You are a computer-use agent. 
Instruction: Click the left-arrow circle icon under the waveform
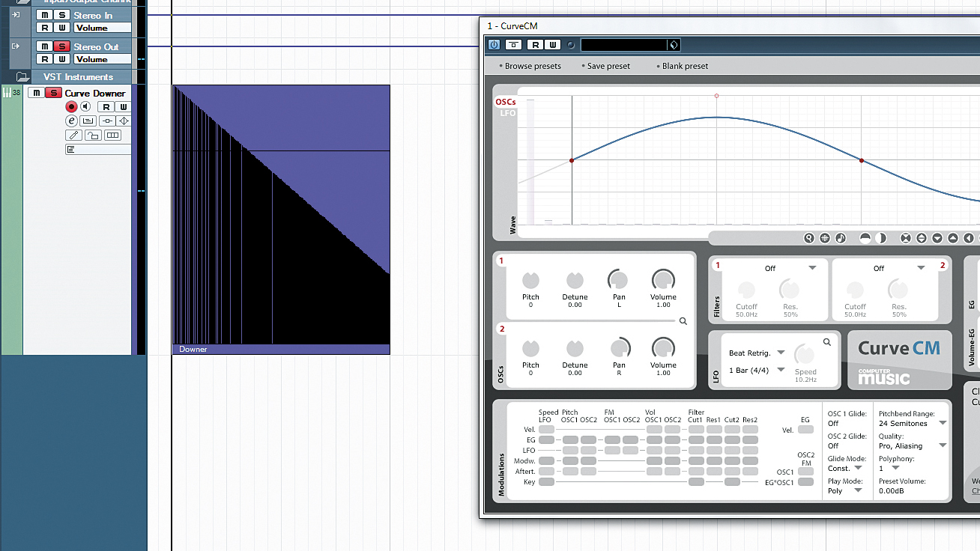click(x=969, y=238)
